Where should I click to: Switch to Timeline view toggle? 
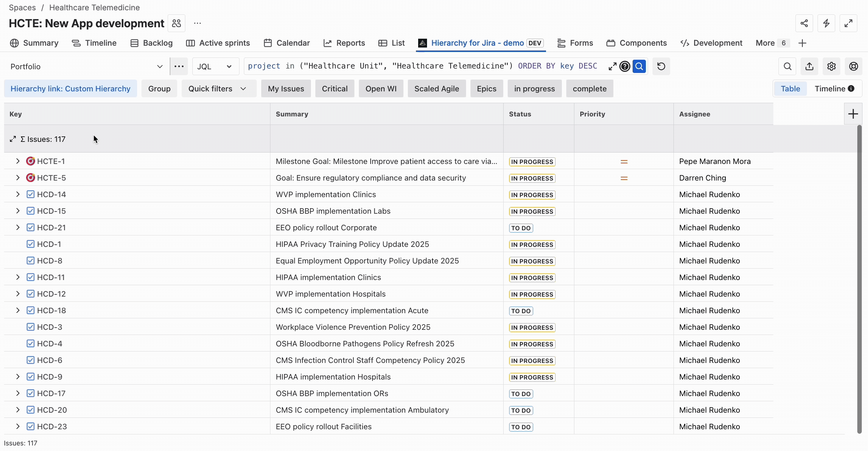click(x=834, y=89)
